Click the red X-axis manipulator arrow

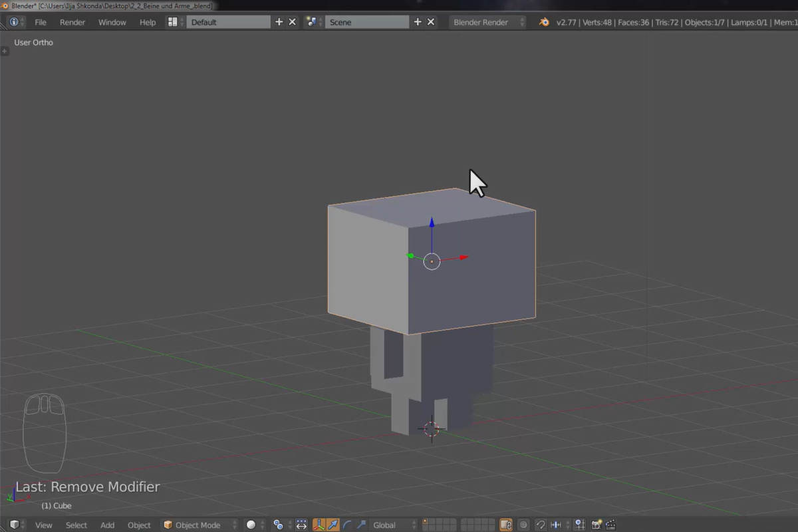464,257
